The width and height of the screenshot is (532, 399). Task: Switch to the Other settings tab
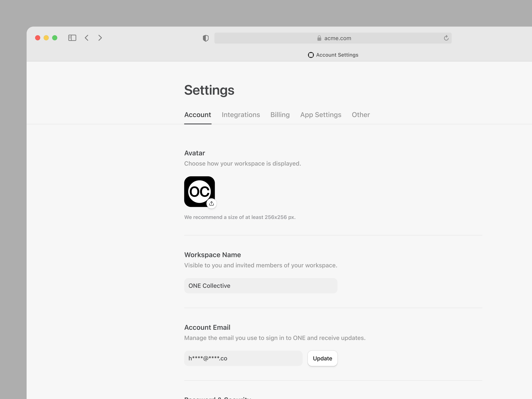[361, 115]
